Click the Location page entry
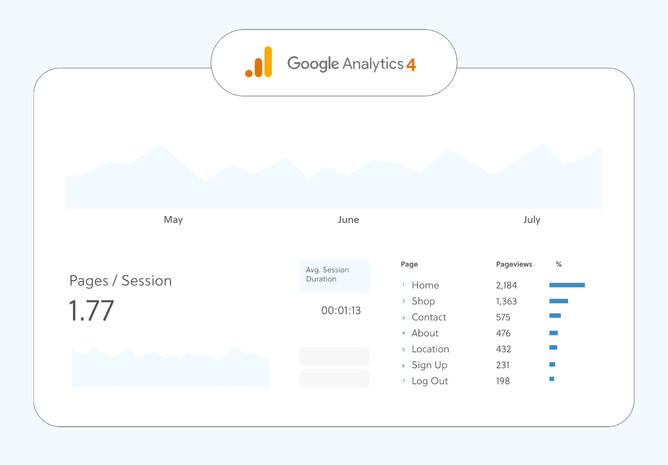 pyautogui.click(x=430, y=349)
